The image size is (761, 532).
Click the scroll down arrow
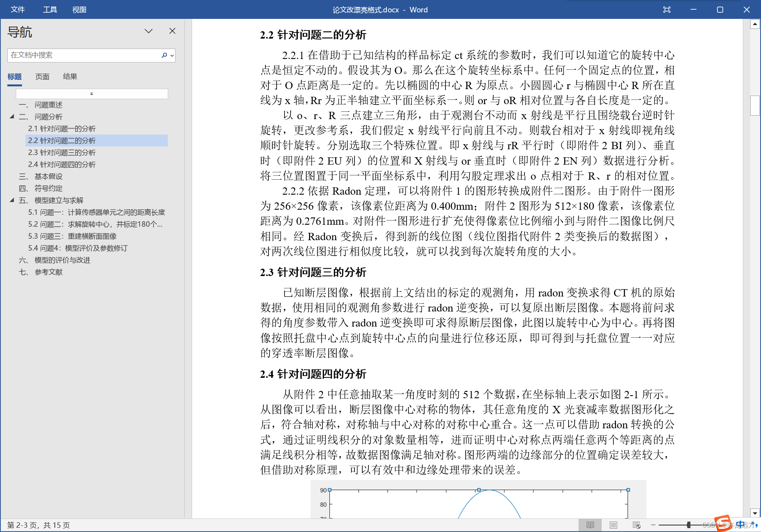[755, 513]
